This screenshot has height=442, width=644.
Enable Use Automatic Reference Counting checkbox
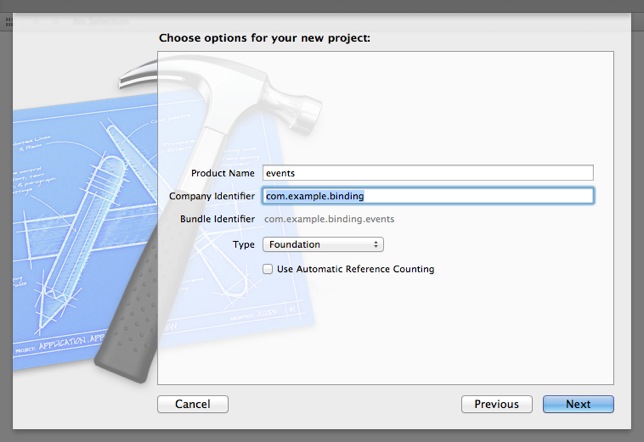tap(267, 269)
